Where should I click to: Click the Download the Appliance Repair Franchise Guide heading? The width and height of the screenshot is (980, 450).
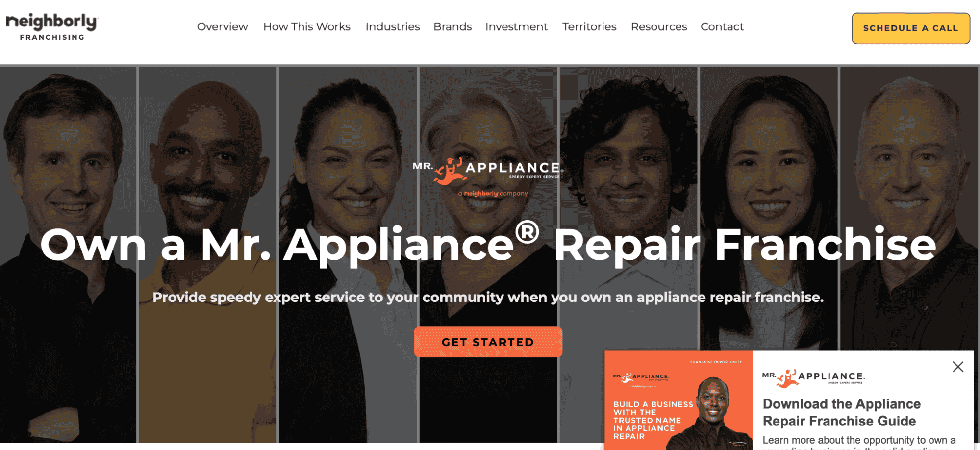tap(842, 412)
